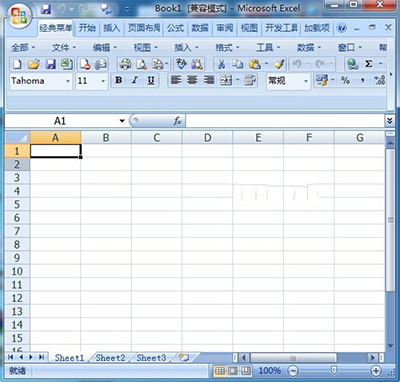Paste from clipboard icon
The image size is (400, 382).
[254, 64]
